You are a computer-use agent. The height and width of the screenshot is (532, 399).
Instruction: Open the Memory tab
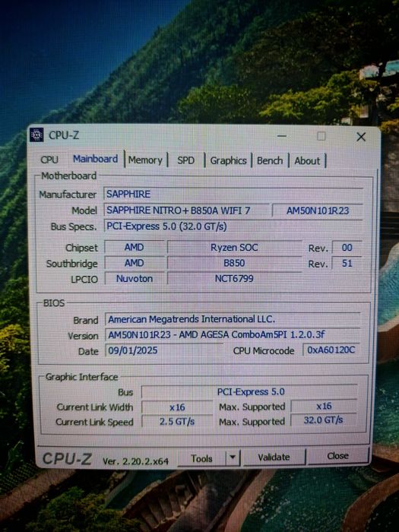[145, 160]
